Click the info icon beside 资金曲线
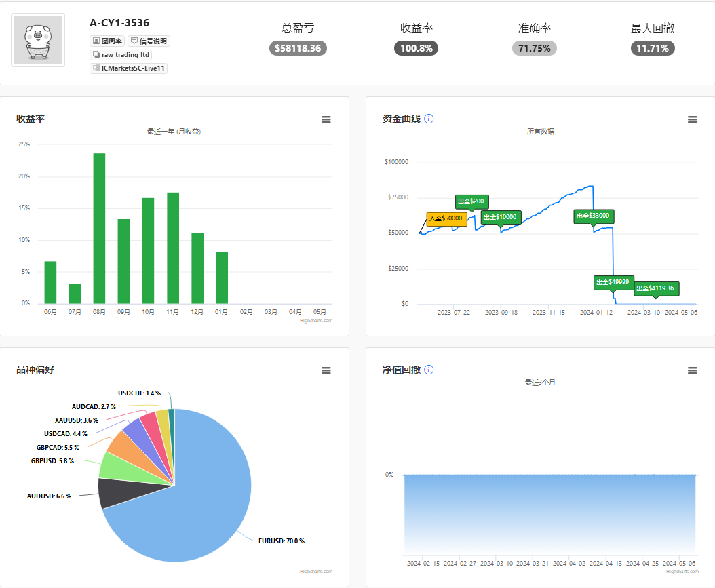Screen dimensions: 715x588 (x=429, y=119)
